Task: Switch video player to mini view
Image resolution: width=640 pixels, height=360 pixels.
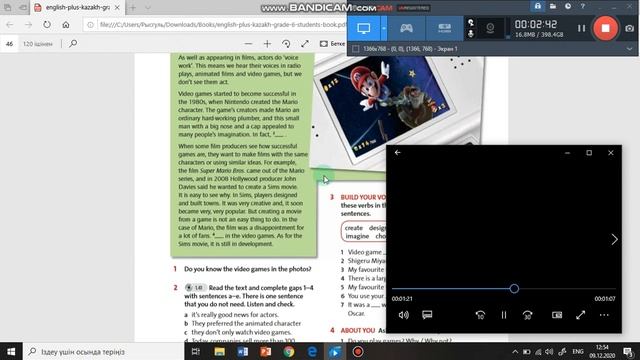Action: click(557, 315)
